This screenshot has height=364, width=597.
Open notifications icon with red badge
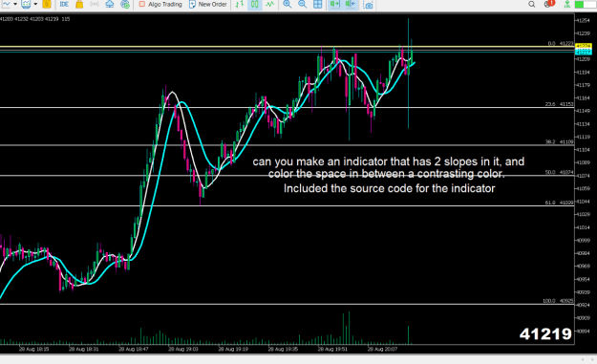(549, 4)
